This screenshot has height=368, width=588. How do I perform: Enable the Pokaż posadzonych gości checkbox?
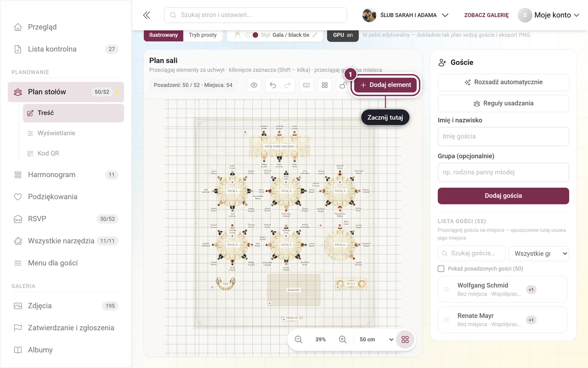tap(441, 269)
